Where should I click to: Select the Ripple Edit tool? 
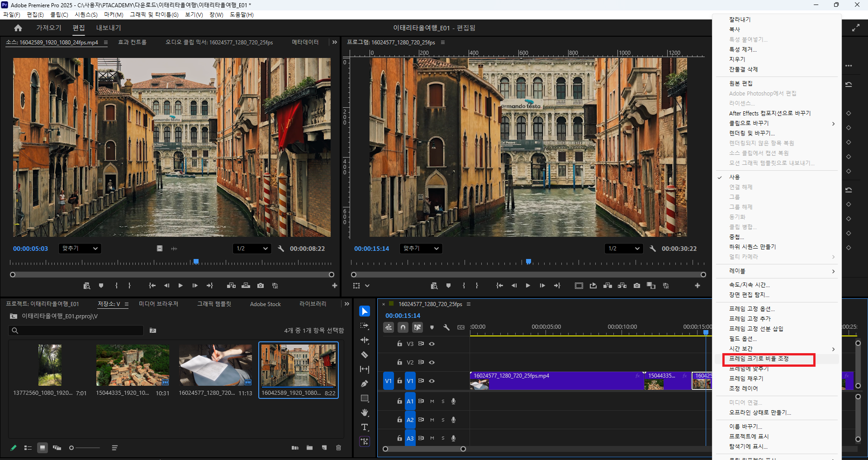tap(365, 340)
